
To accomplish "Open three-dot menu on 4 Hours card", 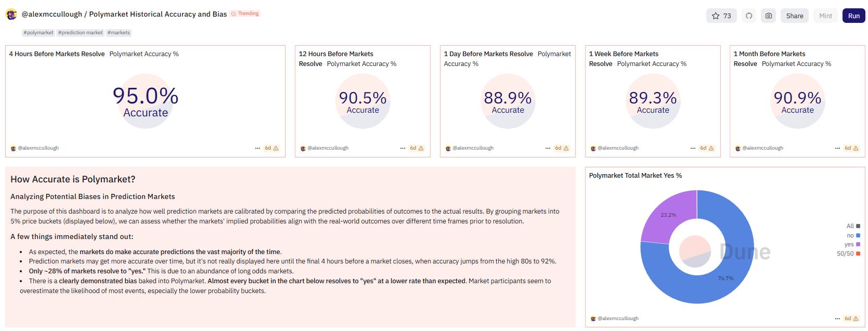I will 257,148.
